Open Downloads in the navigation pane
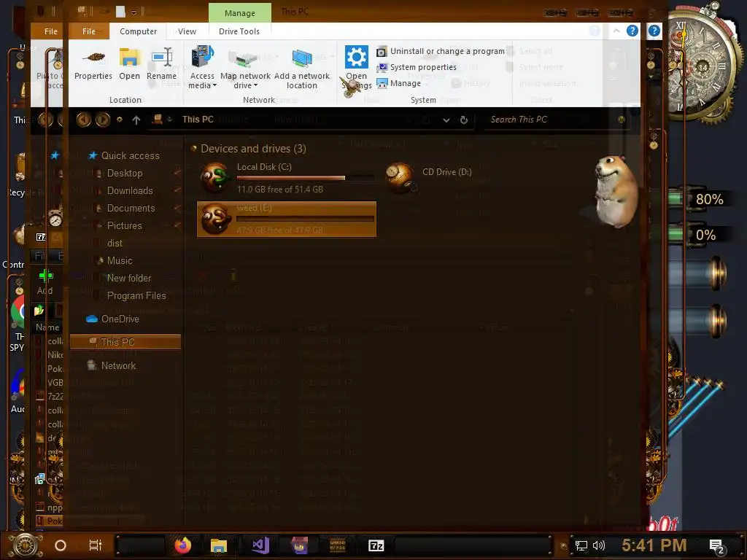747x560 pixels. coord(130,191)
